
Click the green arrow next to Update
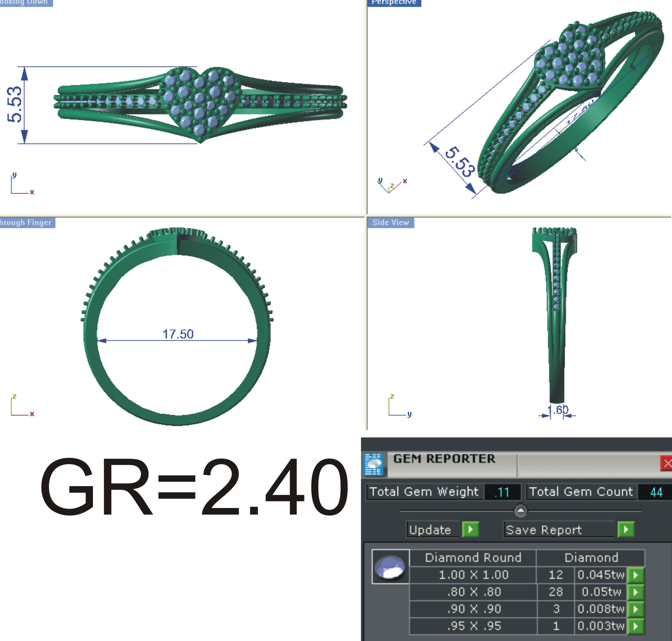[471, 529]
